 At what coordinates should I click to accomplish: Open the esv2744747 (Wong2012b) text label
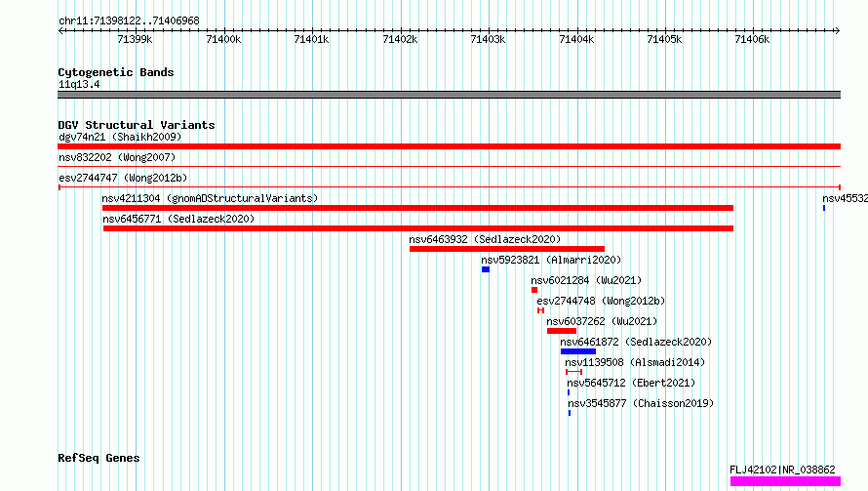123,178
